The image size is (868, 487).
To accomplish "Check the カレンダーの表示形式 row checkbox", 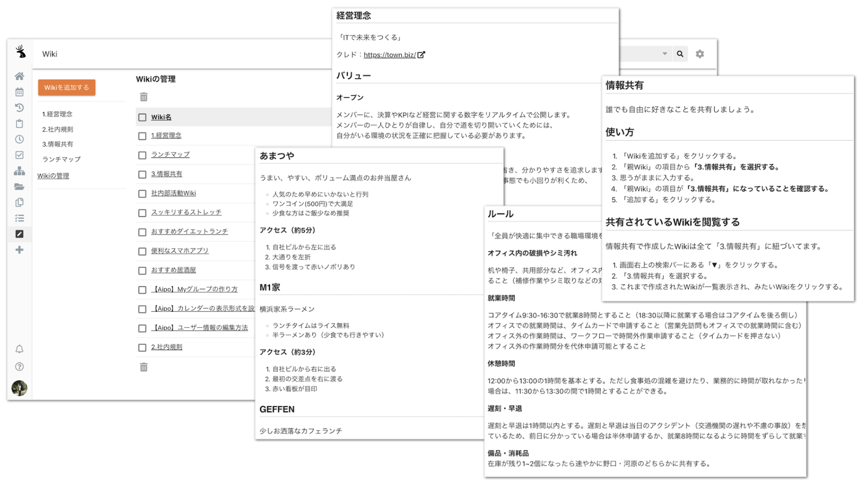I will (x=142, y=309).
